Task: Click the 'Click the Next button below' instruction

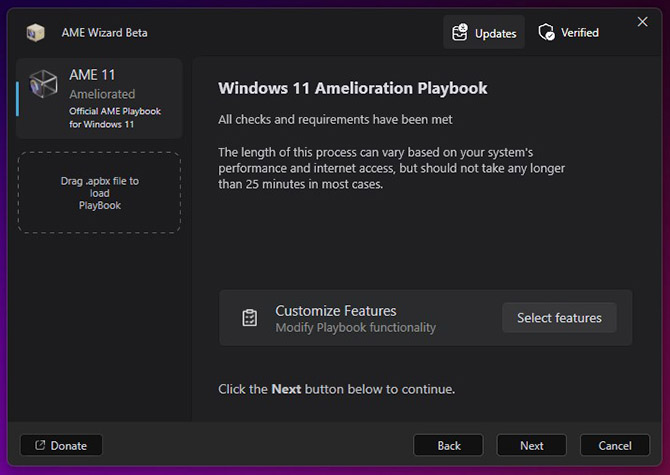Action: tap(336, 389)
